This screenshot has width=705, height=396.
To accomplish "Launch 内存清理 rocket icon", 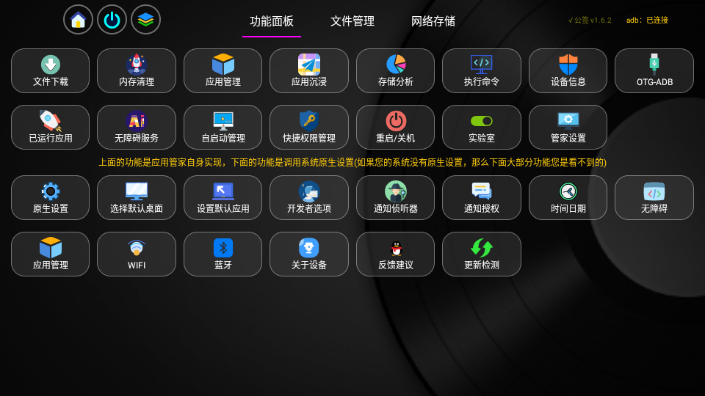I will (x=136, y=71).
